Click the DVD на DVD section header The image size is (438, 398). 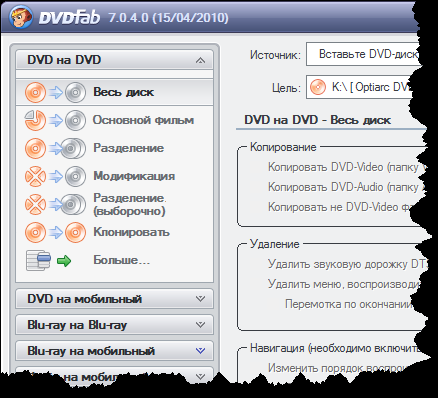pos(114,60)
